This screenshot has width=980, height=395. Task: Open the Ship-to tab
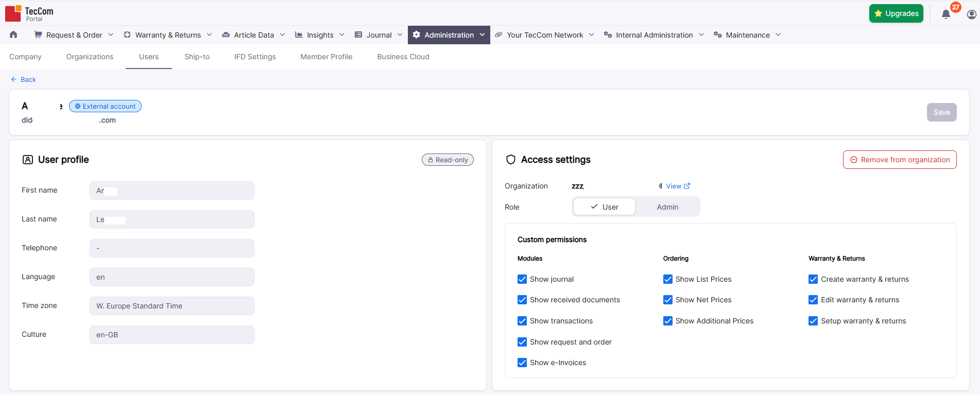(197, 57)
